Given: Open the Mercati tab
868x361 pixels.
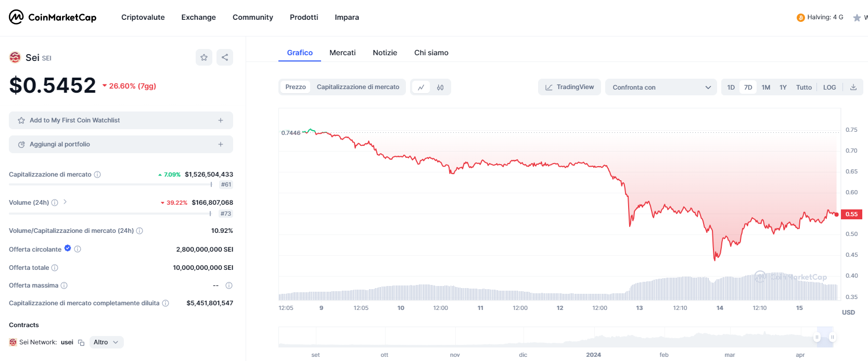Looking at the screenshot, I should (342, 53).
